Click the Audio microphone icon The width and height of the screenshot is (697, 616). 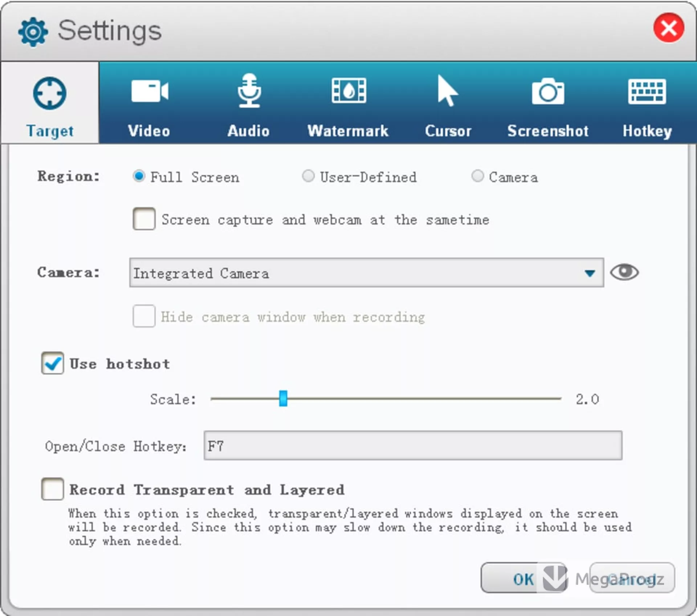click(x=249, y=90)
